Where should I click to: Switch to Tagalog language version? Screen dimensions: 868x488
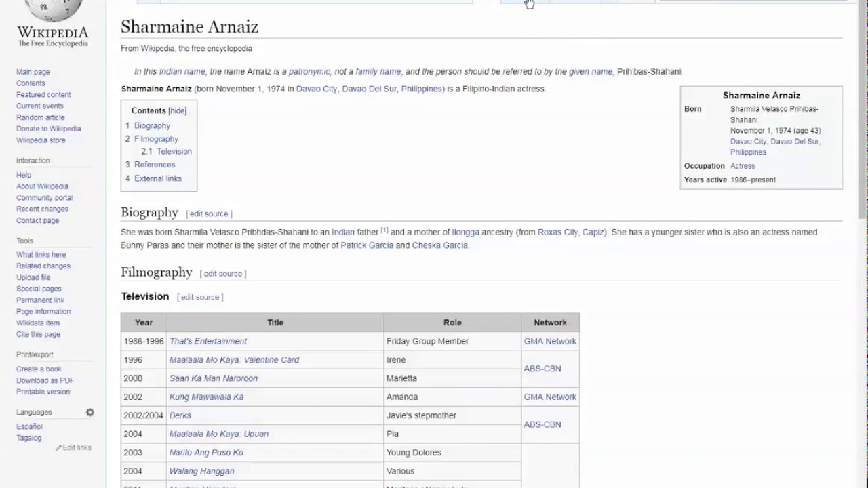(28, 438)
